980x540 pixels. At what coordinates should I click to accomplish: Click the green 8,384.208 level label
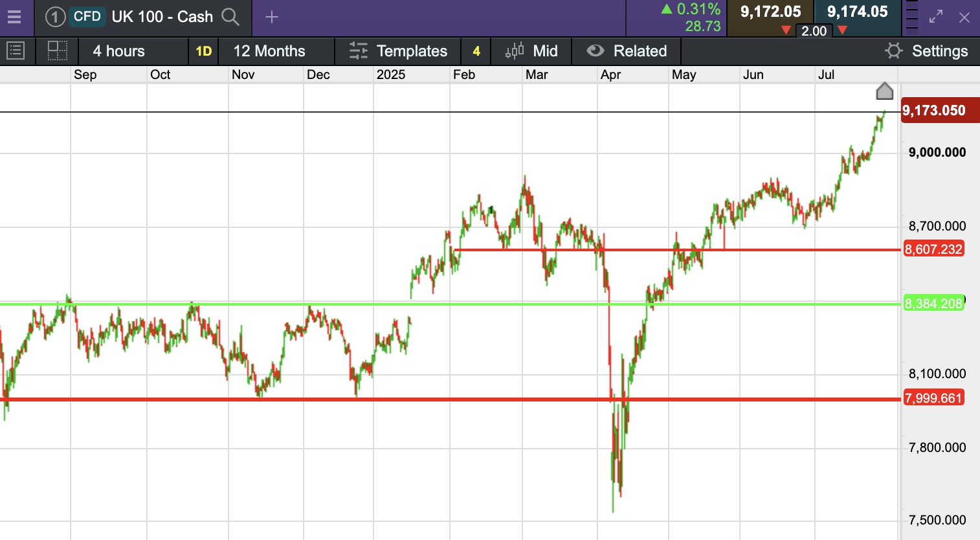point(933,304)
